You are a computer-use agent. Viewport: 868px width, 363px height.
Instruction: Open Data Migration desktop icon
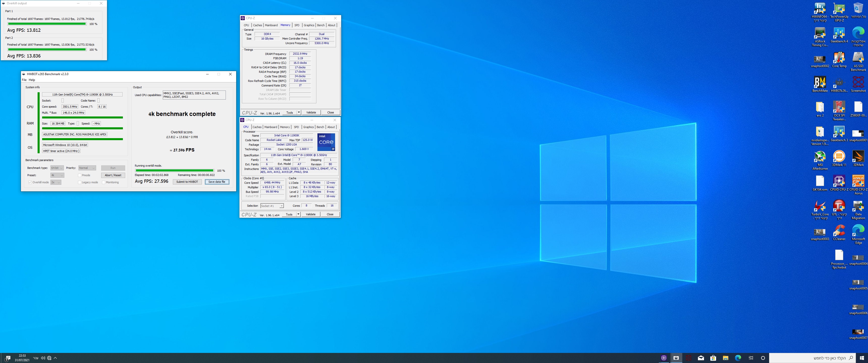[x=858, y=210]
